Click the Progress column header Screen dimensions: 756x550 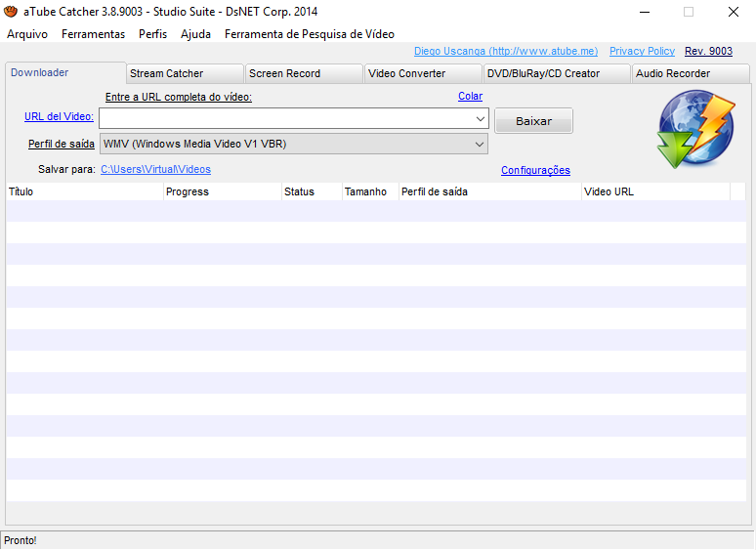[223, 191]
